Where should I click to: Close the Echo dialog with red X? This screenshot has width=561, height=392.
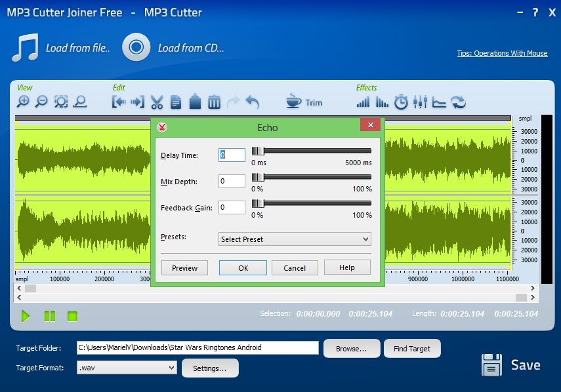coord(370,125)
